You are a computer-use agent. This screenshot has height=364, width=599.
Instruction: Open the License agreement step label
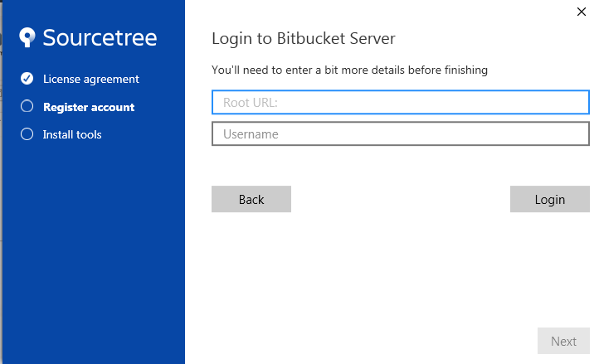91,79
